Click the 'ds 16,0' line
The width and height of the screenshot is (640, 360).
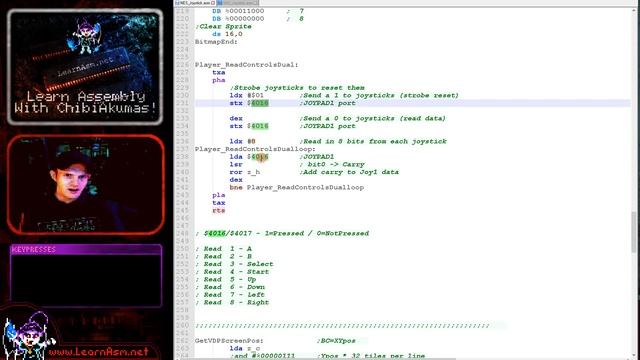[227, 34]
